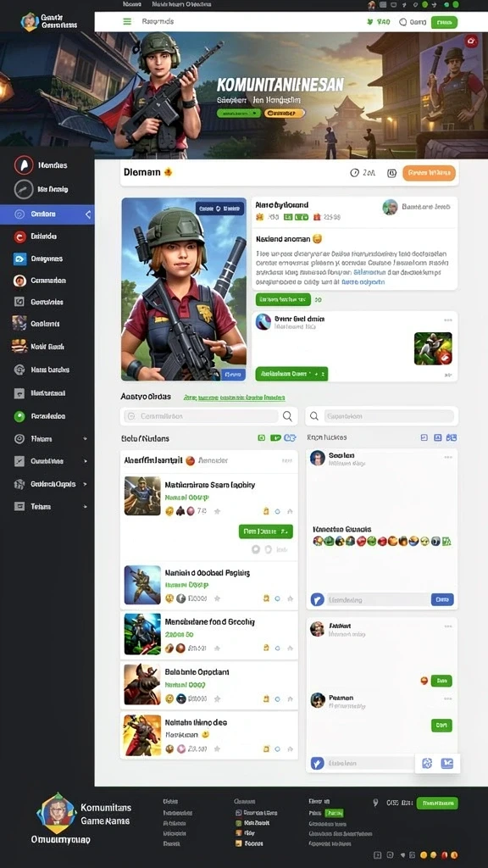
Task: Click the red camera icon on banner
Action: (x=471, y=41)
